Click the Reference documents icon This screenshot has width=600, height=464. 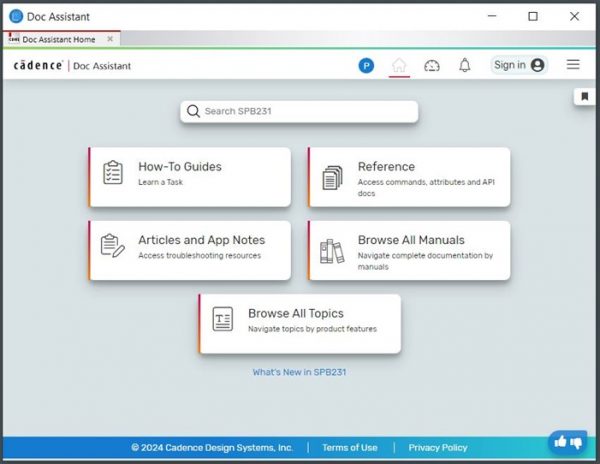pos(332,177)
